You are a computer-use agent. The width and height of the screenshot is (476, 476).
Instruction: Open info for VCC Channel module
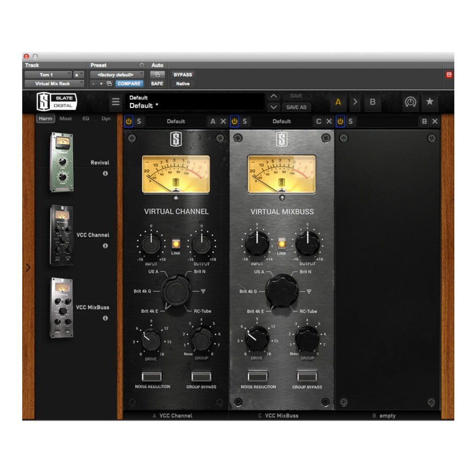coord(105,245)
